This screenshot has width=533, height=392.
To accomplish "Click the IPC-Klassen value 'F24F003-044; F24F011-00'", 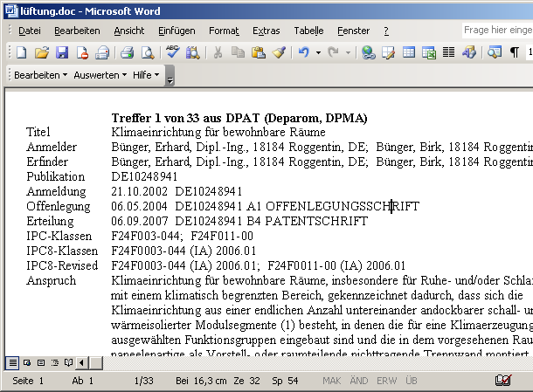I will (x=183, y=236).
